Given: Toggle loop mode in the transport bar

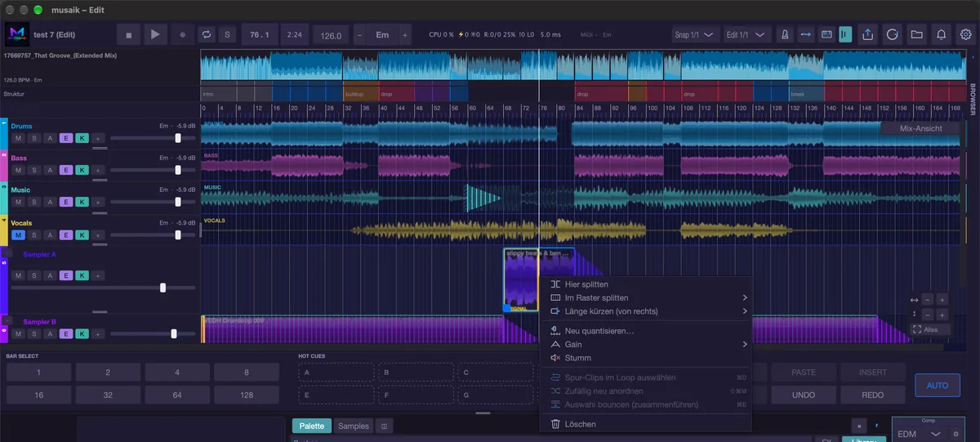Looking at the screenshot, I should tap(207, 35).
